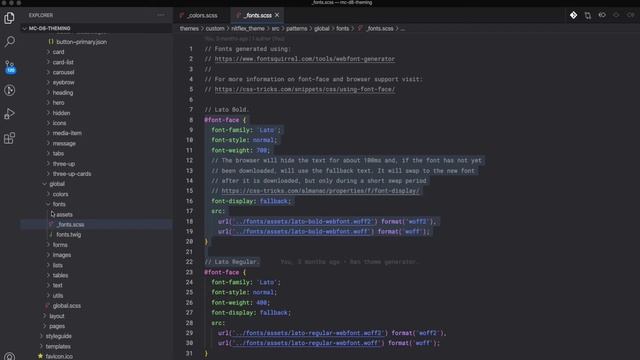Viewport: 640px width, 360px height.
Task: Open the Accounts icon at bottom
Action: point(9,356)
